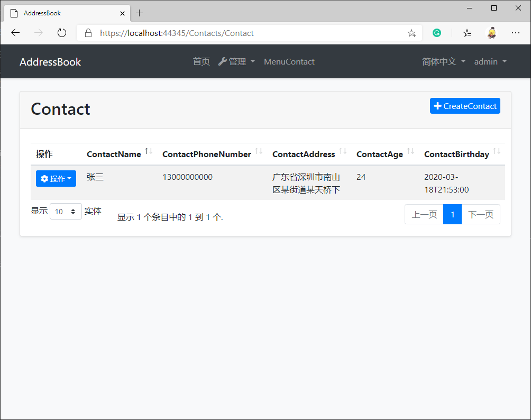Open the browser profile avatar
The width and height of the screenshot is (531, 420).
492,33
